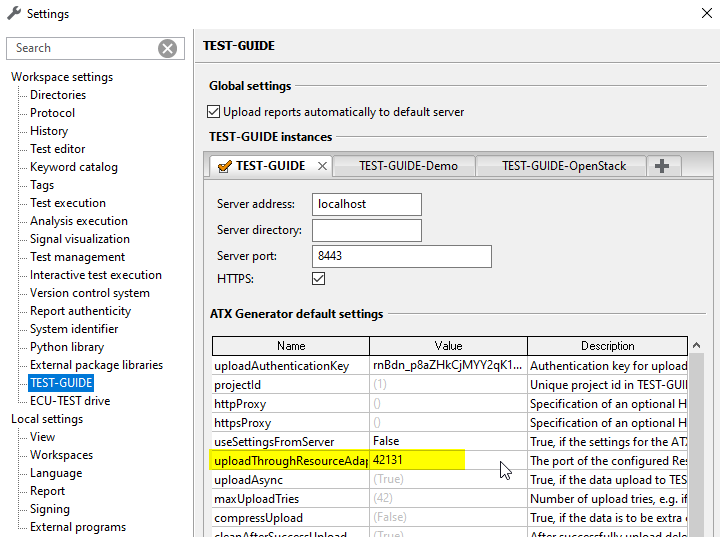Viewport: 720px width, 537px height.
Task: Select the compressUpload (False) value cell
Action: click(448, 517)
